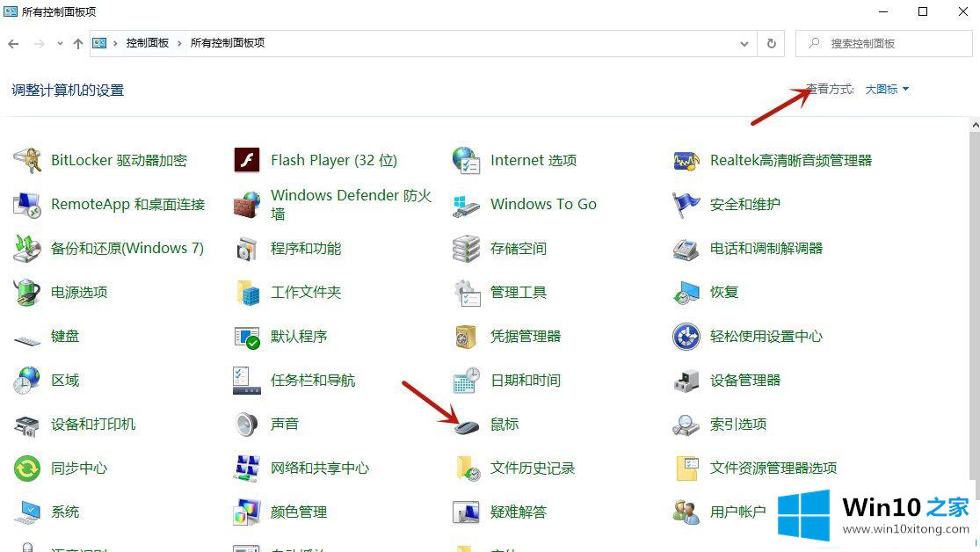This screenshot has width=980, height=552.
Task: Click the 网络和共享中心 text link
Action: coord(320,468)
